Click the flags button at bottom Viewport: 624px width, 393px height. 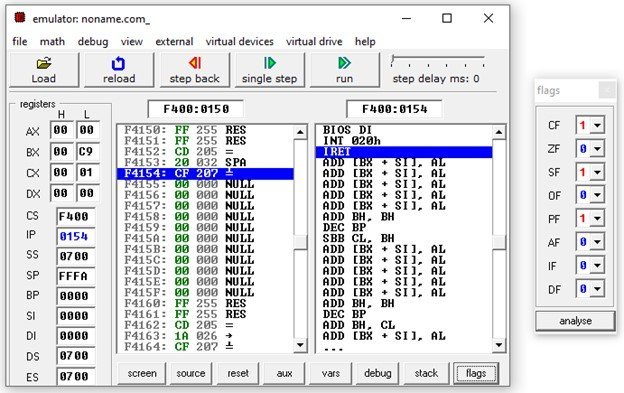(x=476, y=374)
